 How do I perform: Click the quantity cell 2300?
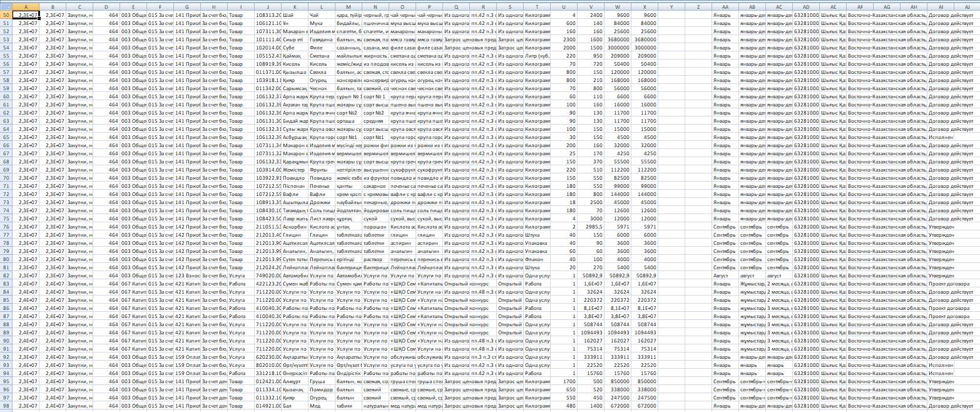pyautogui.click(x=564, y=39)
